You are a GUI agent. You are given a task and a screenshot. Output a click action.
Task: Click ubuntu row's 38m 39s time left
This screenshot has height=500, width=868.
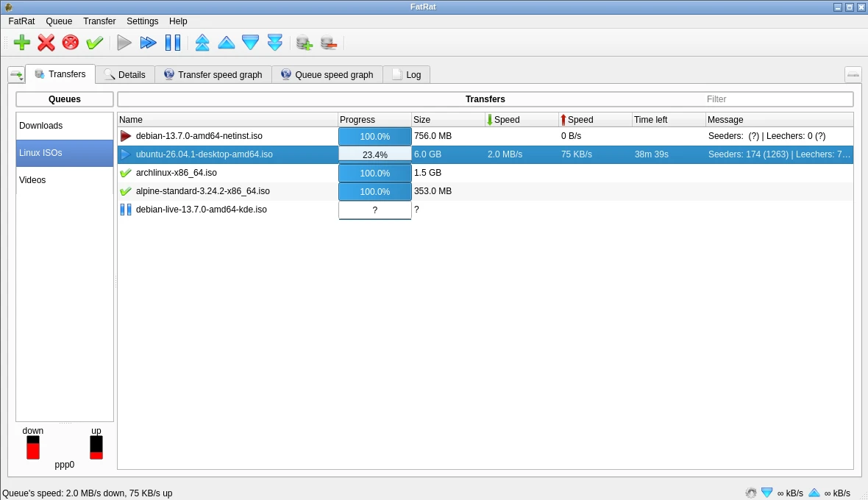click(652, 154)
